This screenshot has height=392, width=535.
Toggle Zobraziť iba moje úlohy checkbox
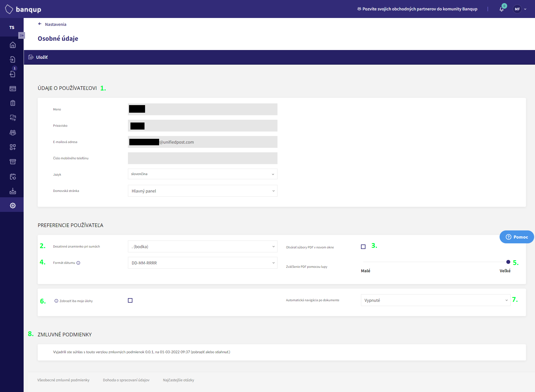[130, 300]
